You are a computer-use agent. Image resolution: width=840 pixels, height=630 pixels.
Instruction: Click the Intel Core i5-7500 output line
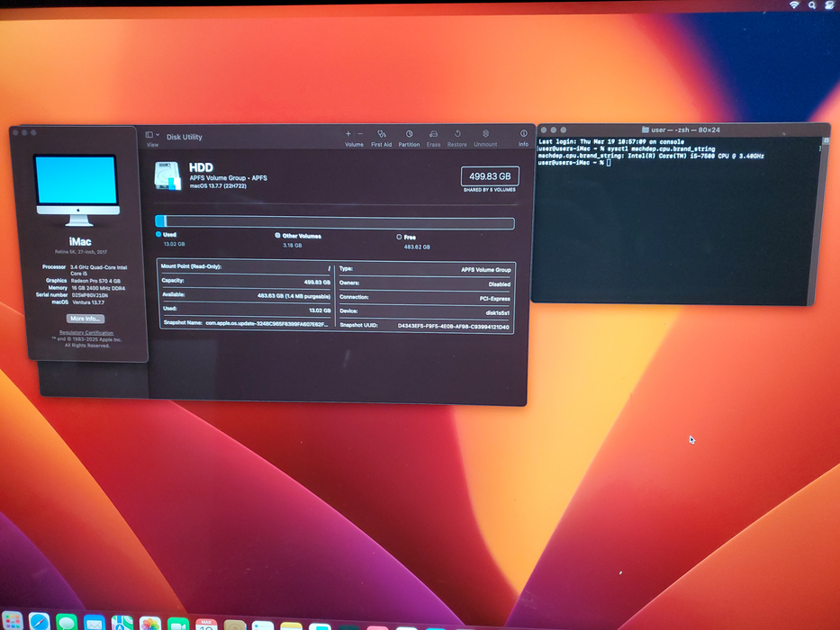651,156
